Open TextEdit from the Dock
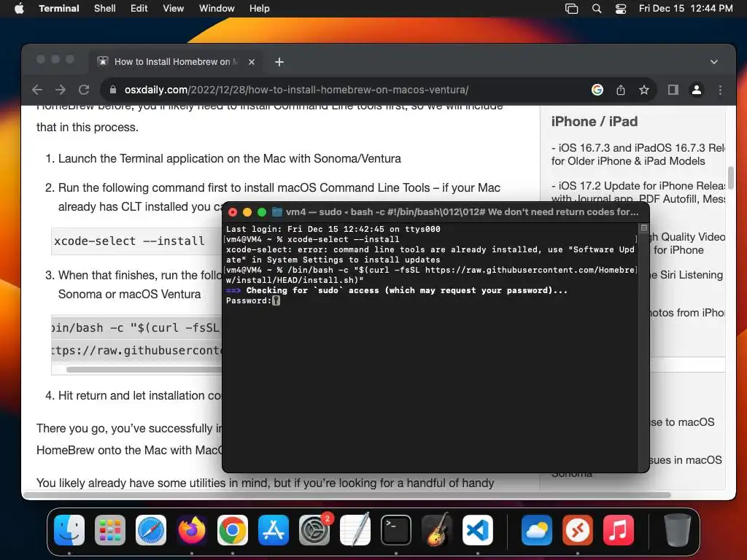The height and width of the screenshot is (560, 747). pos(355,530)
